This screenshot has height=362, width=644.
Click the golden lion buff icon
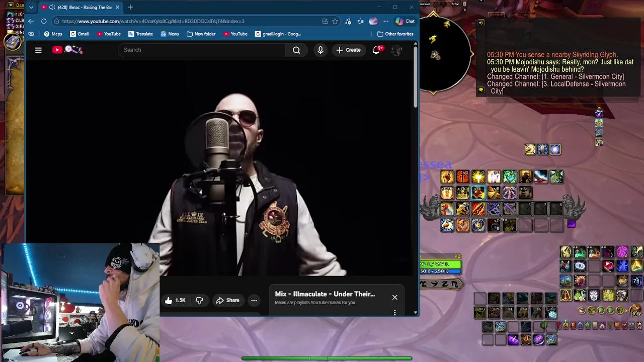[x=530, y=149]
